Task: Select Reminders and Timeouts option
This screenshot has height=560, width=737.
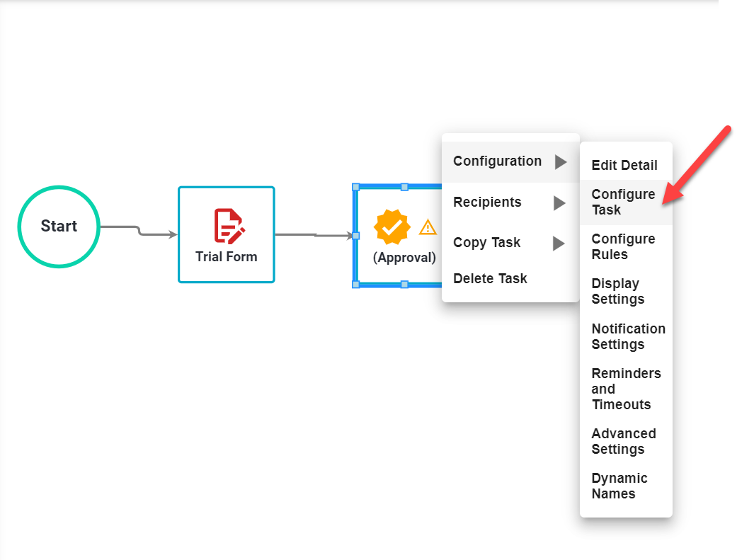Action: click(x=626, y=389)
